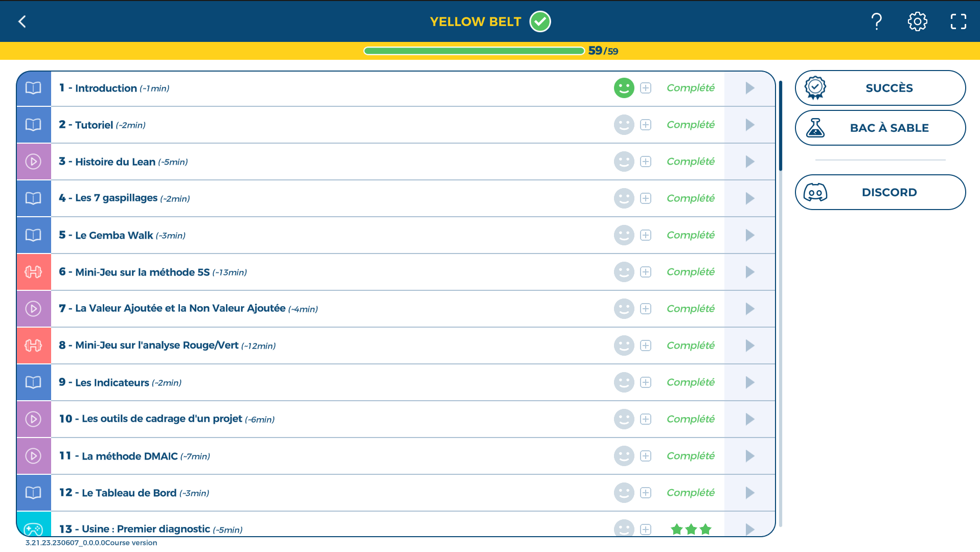Click the book icon for Introduction lesson

(x=34, y=88)
